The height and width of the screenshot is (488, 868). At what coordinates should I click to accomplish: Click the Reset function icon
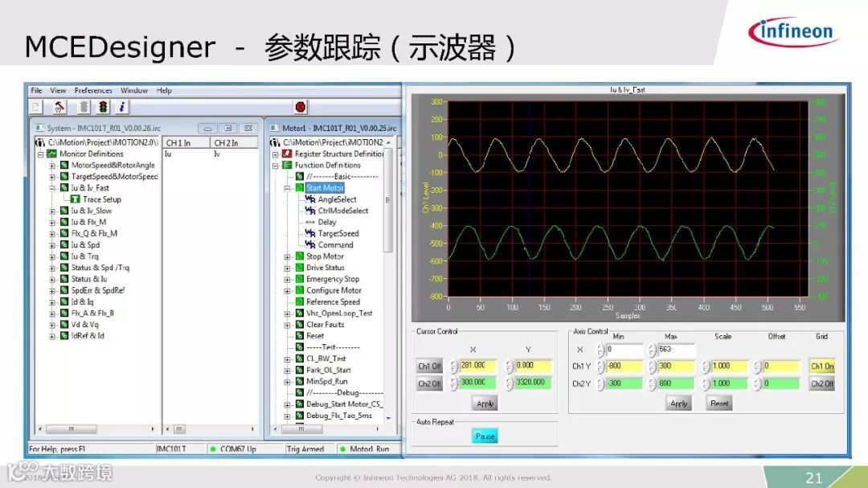tap(300, 336)
